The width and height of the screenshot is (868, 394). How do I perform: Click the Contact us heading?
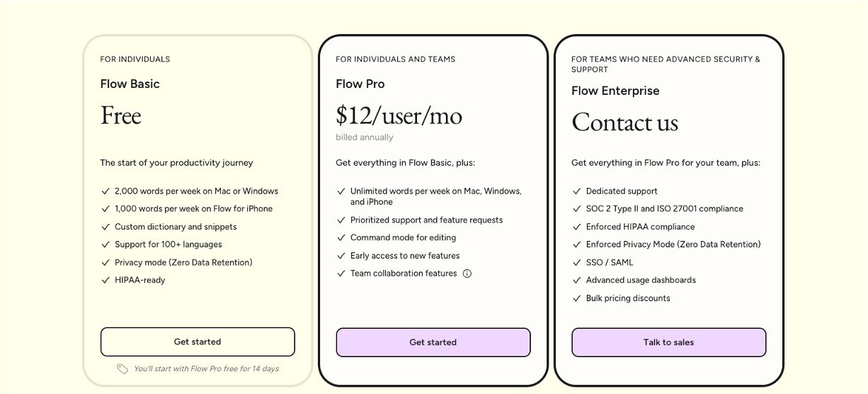click(x=624, y=122)
